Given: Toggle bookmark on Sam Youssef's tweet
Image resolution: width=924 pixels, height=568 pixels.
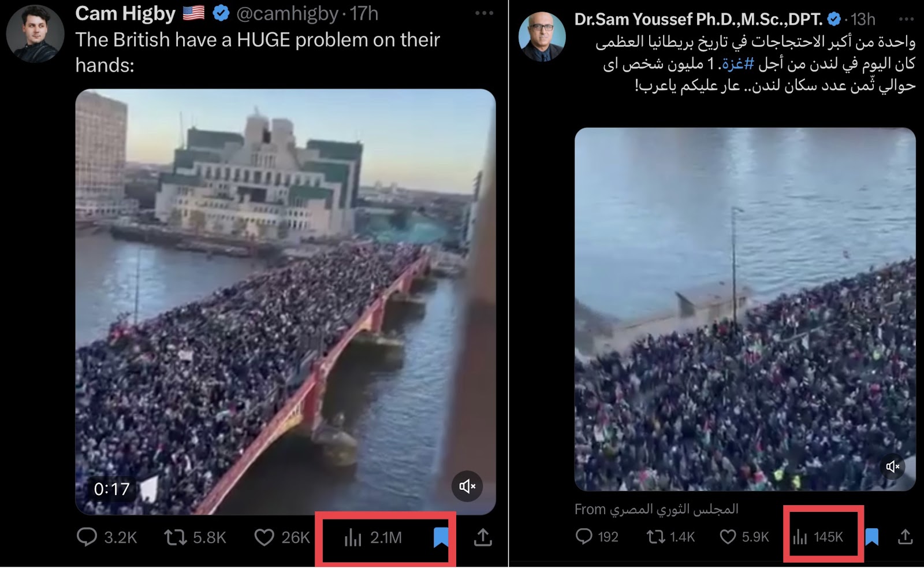Looking at the screenshot, I should 872,537.
